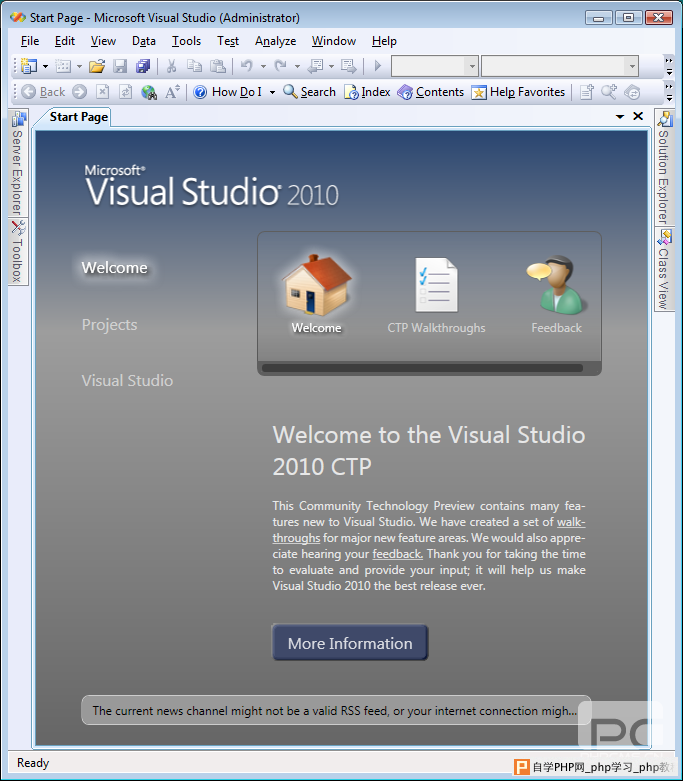Open the Analyze menu
Viewport: 683px width, 781px height.
275,41
